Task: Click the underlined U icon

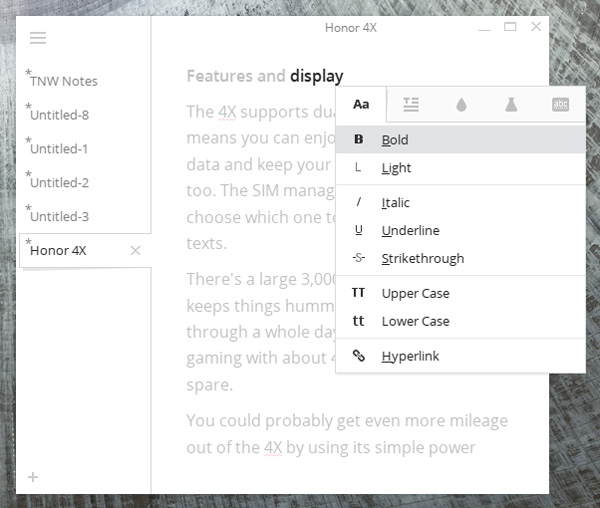Action: click(359, 230)
